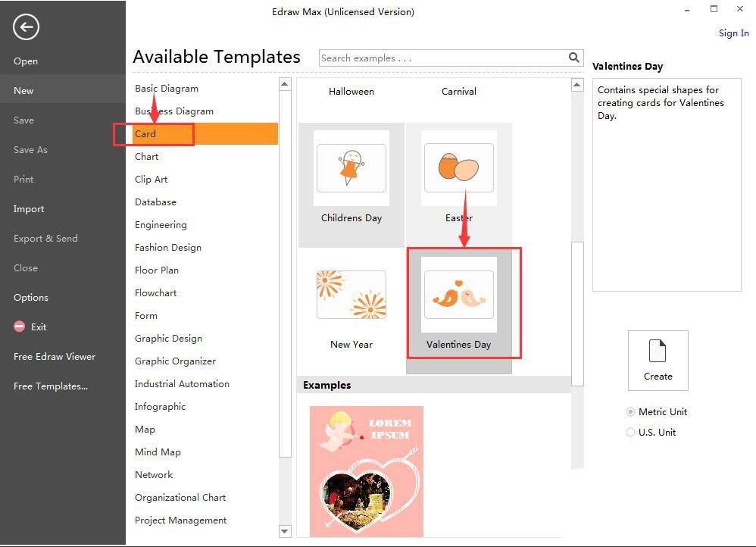Click the Search examples input field
756x547 pixels.
[x=442, y=58]
